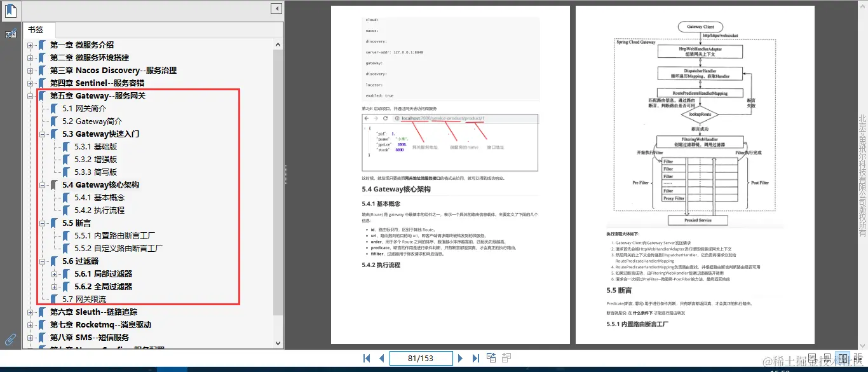This screenshot has height=372, width=868.
Task: Expand the 第六章 Sleuth--链路追踪 chapter
Action: click(29, 312)
